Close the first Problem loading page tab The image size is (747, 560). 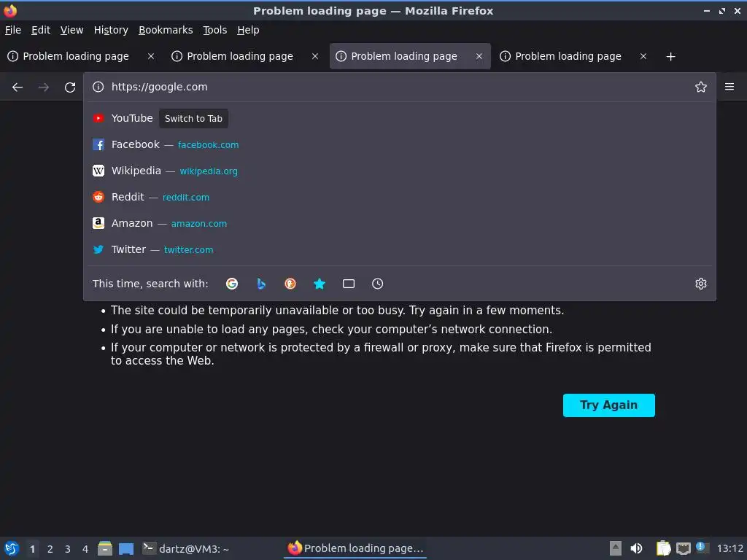coord(151,56)
